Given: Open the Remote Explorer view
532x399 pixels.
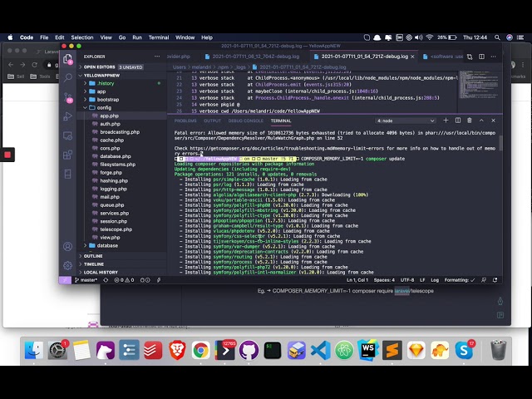Looking at the screenshot, I should point(68,135).
